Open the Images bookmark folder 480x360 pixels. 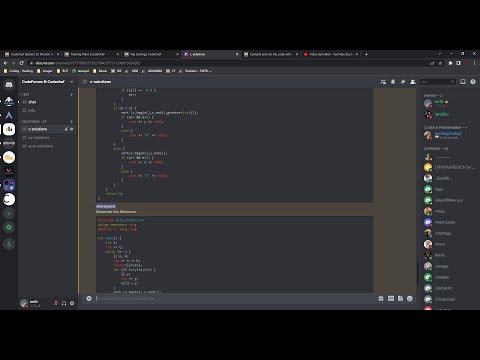click(45, 71)
